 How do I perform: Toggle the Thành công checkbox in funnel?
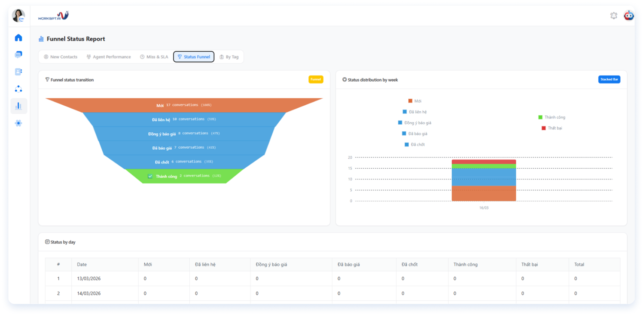(x=150, y=176)
